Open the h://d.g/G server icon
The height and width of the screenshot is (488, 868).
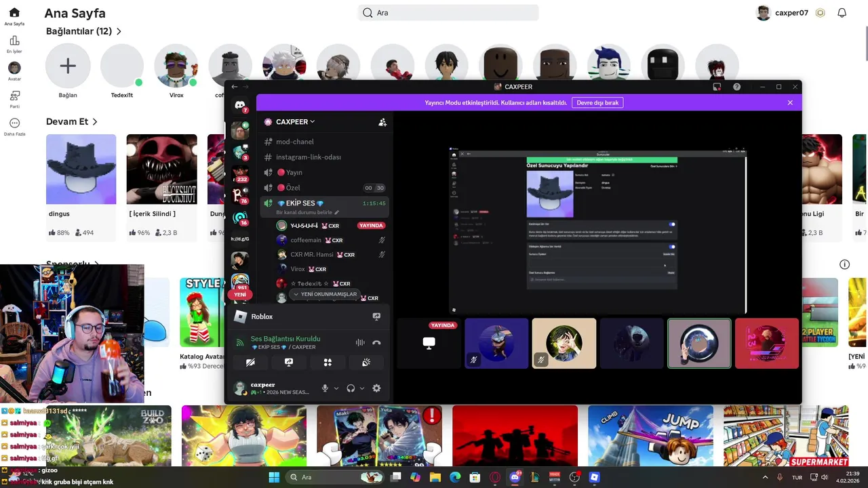(240, 239)
